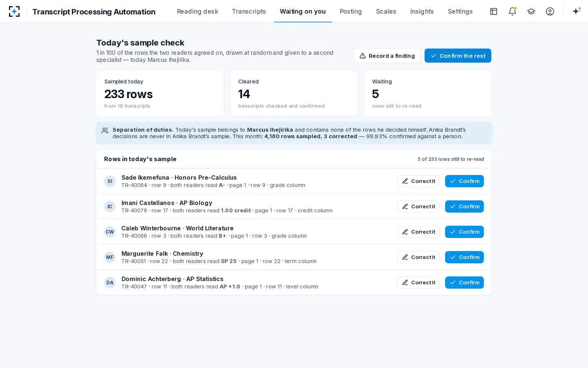Correct the Sade Ikemefuna Pre-Calculus row

pyautogui.click(x=418, y=181)
